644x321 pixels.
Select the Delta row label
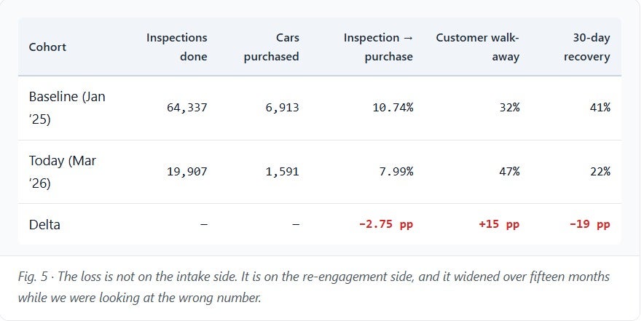tap(44, 225)
